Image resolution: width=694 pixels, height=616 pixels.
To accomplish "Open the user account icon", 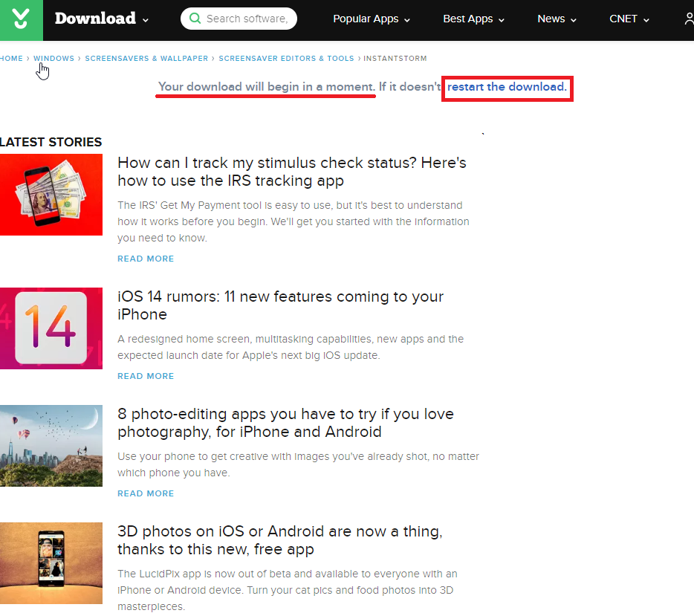I will tap(688, 19).
